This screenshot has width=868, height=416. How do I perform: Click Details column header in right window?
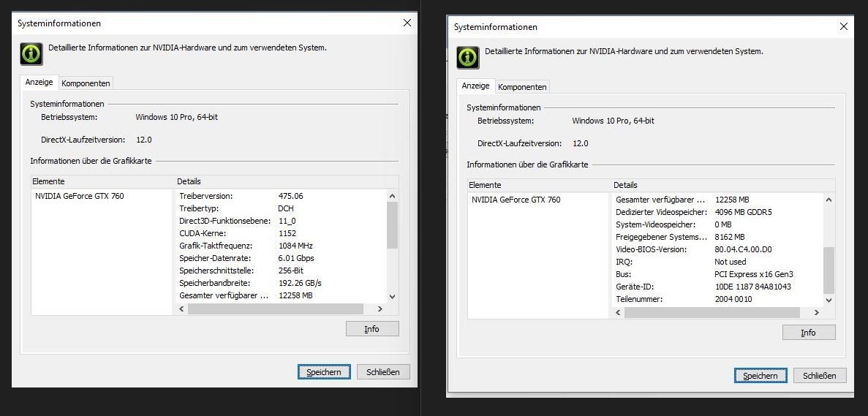coord(723,185)
